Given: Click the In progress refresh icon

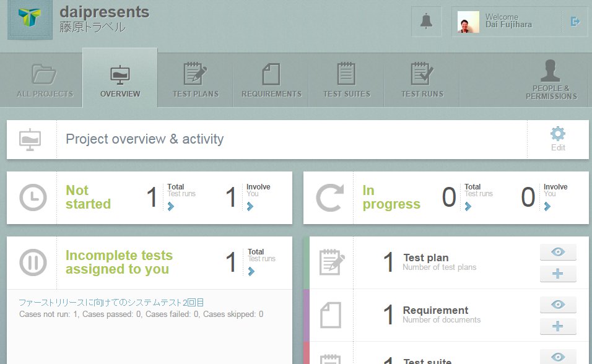Looking at the screenshot, I should 329,198.
